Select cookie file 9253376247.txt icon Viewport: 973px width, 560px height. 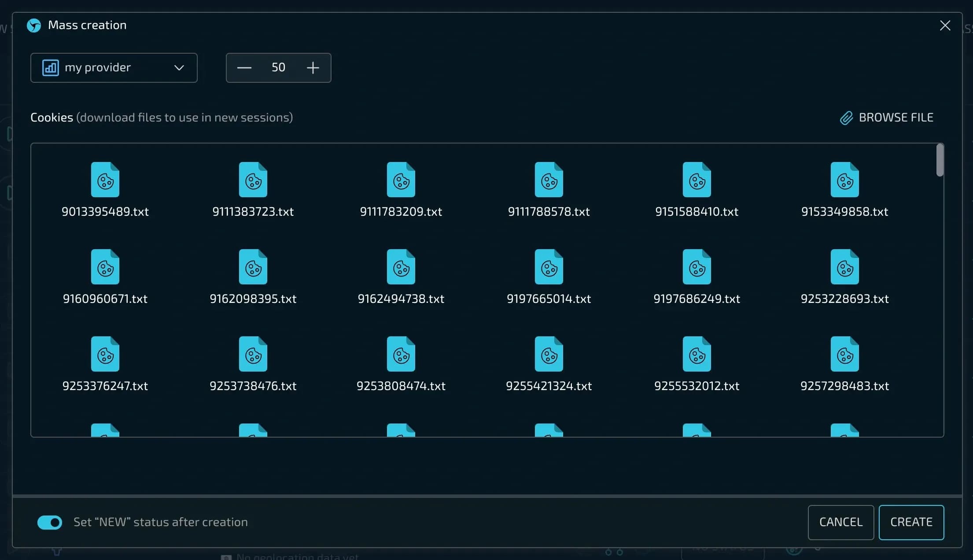pos(105,354)
